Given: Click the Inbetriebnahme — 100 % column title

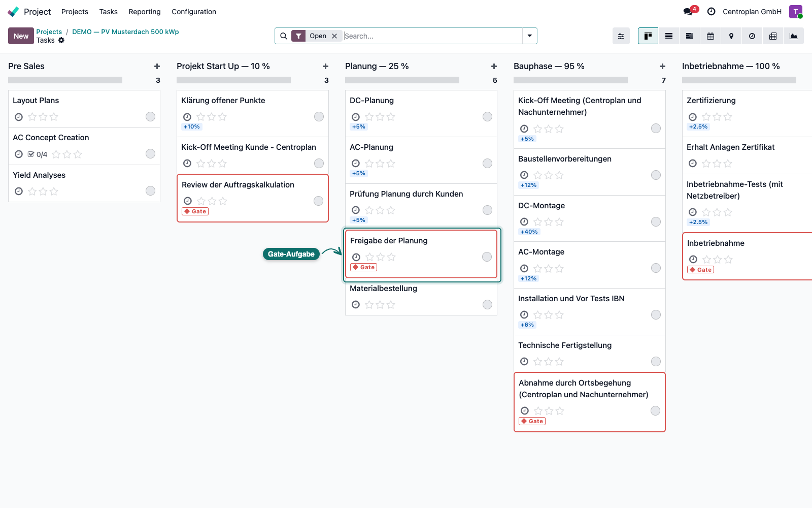Looking at the screenshot, I should click(x=731, y=67).
